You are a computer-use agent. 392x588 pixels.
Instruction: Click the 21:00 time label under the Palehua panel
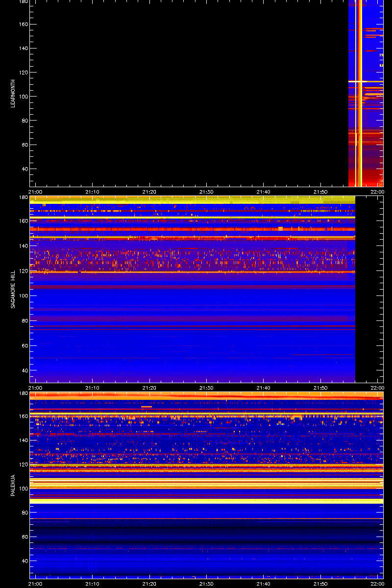36,584
